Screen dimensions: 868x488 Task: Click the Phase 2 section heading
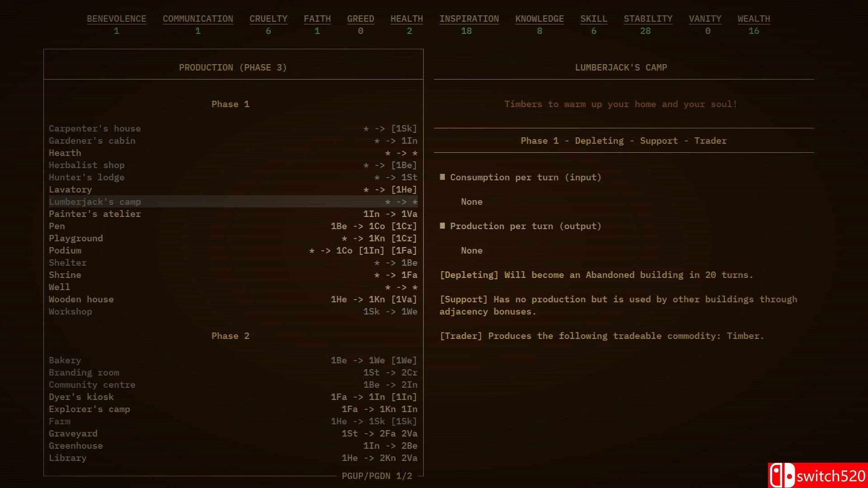(x=231, y=336)
